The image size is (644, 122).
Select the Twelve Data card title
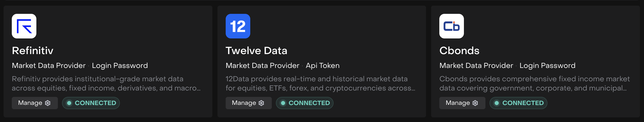(x=256, y=51)
